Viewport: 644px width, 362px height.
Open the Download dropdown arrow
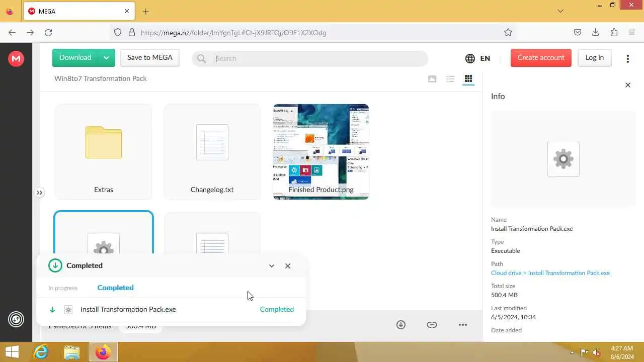pyautogui.click(x=107, y=58)
